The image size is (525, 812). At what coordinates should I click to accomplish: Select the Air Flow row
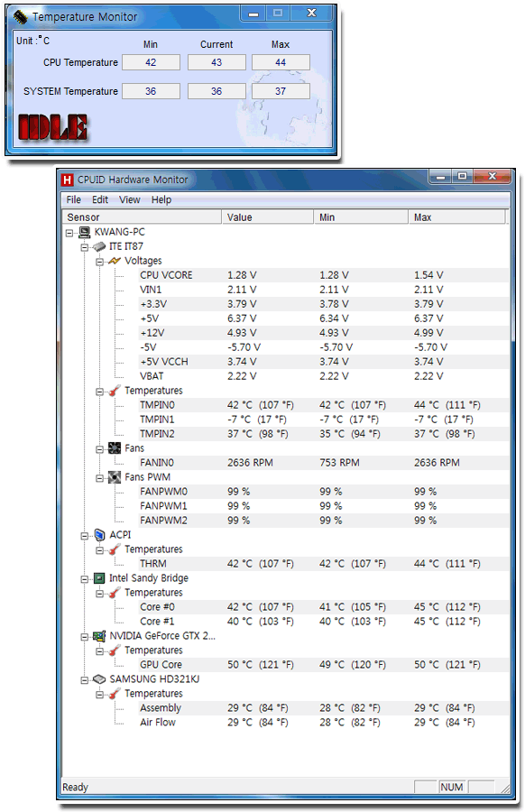324,723
